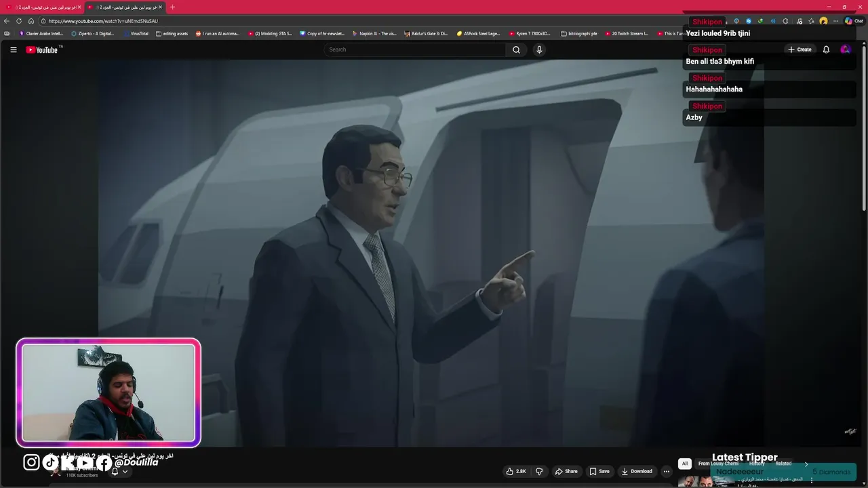Open the 20 Twitch Stream bookmark
This screenshot has width=868, height=488.
click(627, 33)
